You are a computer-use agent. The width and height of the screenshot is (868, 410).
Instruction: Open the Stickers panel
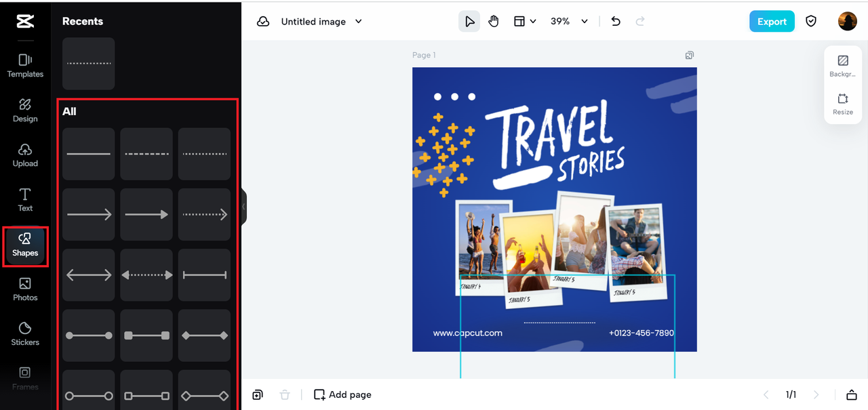(25, 334)
